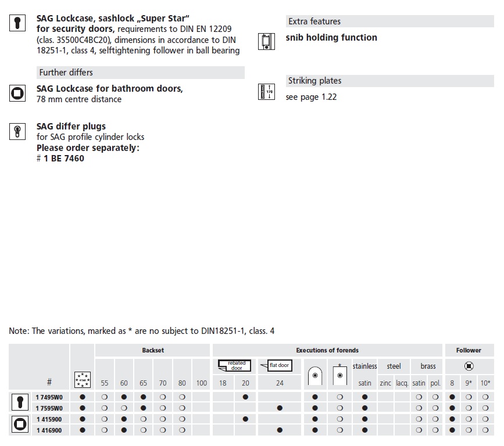The height and width of the screenshot is (446, 504).
Task: Click the "stainless" column header
Action: (364, 366)
